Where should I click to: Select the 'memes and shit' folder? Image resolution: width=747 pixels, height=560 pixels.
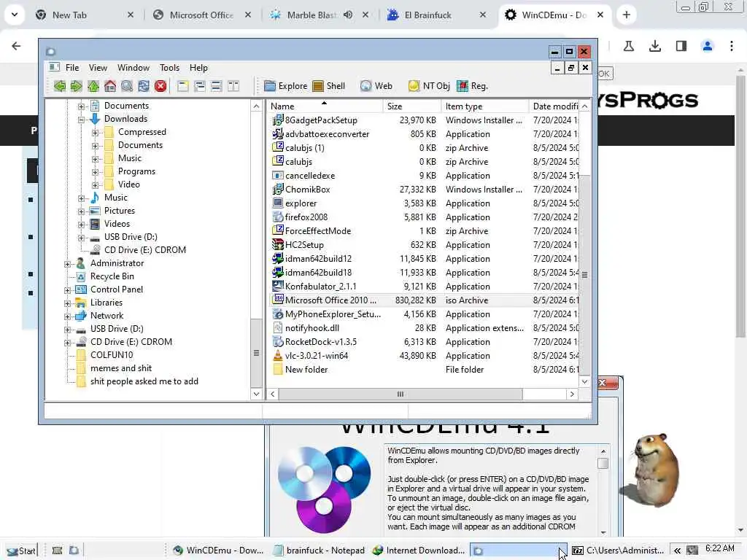121,368
